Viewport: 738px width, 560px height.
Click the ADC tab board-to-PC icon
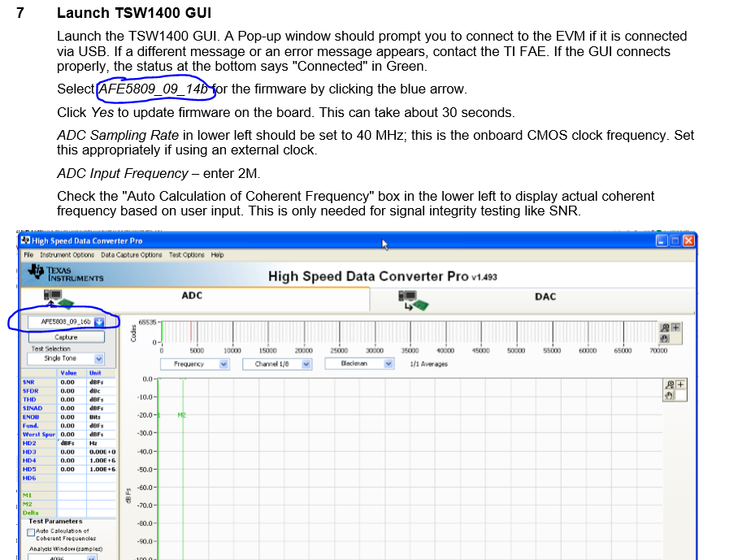tap(59, 299)
